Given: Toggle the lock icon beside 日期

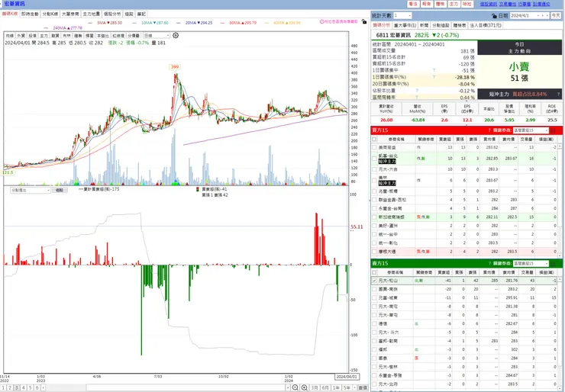Looking at the screenshot, I should 494,16.
